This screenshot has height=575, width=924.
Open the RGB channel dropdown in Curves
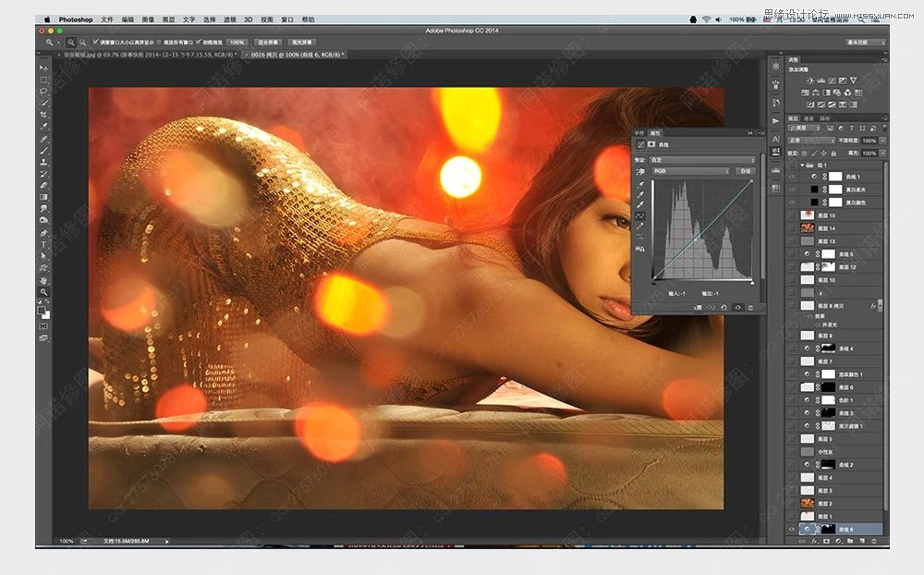(689, 171)
